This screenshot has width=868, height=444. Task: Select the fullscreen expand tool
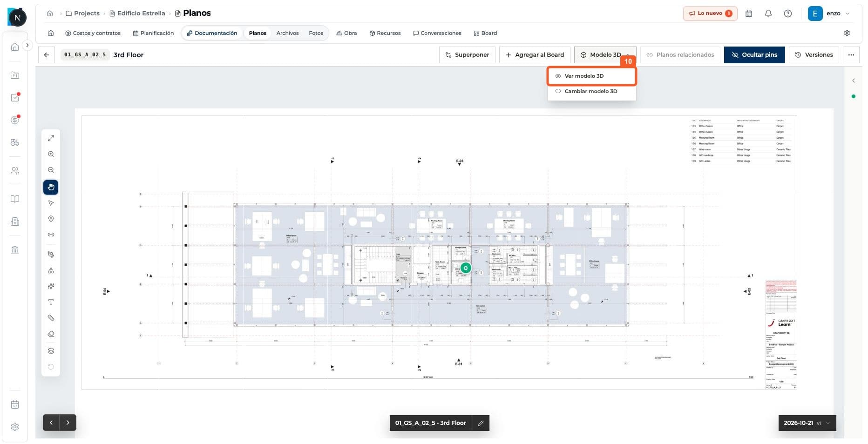tap(51, 138)
